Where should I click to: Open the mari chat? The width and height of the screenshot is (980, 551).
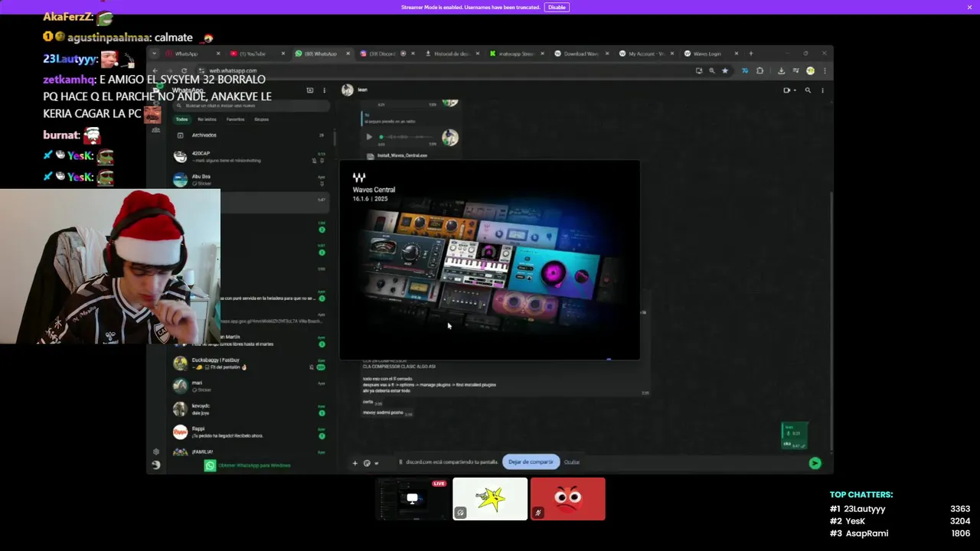pos(251,386)
